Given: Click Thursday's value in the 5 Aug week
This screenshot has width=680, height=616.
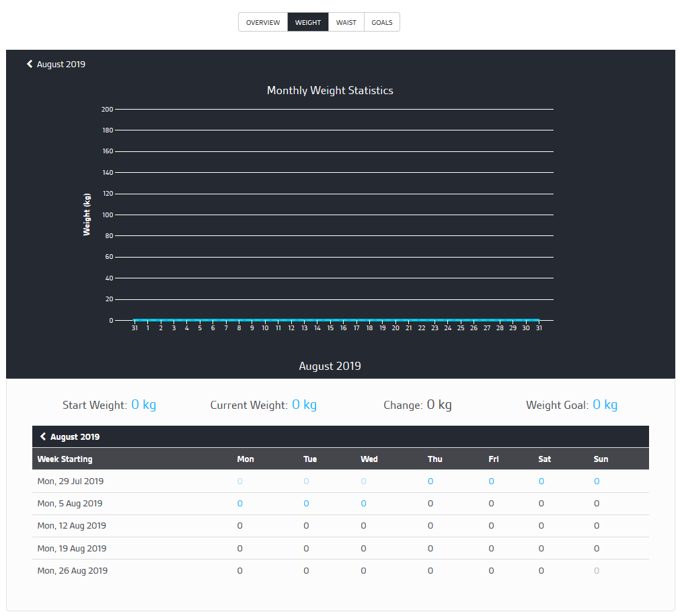Looking at the screenshot, I should 430,503.
